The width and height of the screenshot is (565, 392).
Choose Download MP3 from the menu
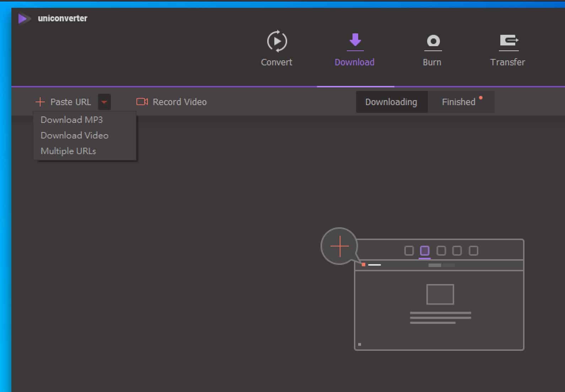coord(85,120)
